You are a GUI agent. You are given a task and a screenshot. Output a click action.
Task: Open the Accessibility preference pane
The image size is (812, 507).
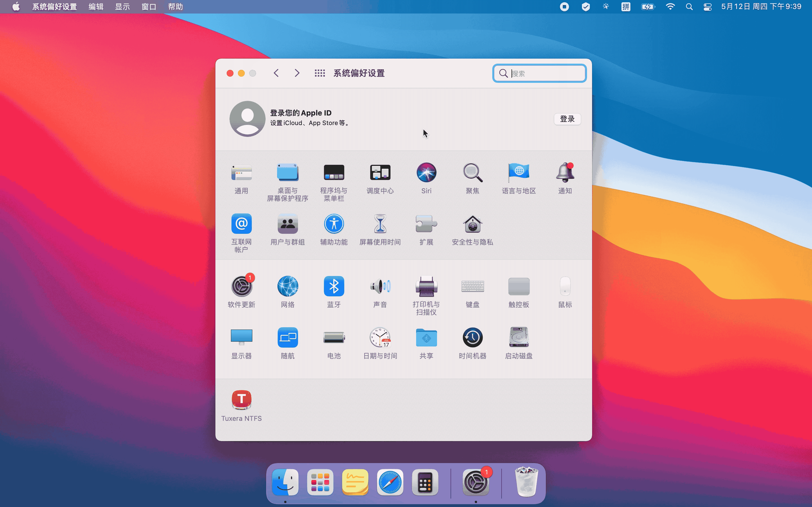[x=334, y=224]
